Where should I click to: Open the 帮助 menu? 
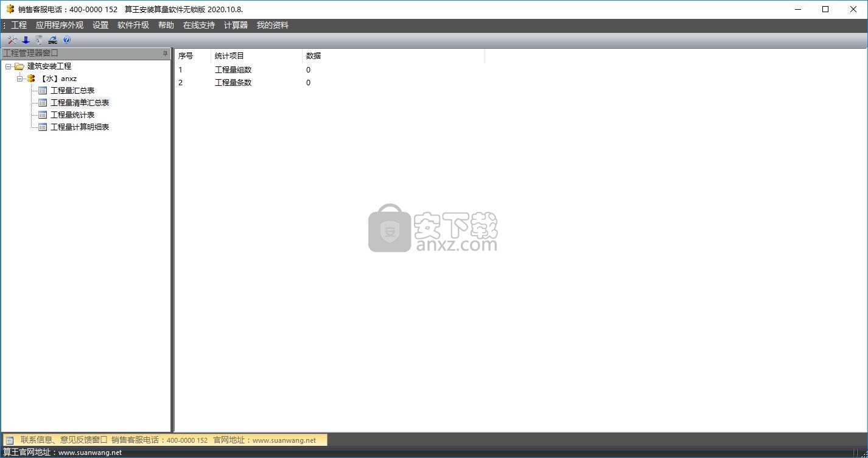(x=166, y=25)
